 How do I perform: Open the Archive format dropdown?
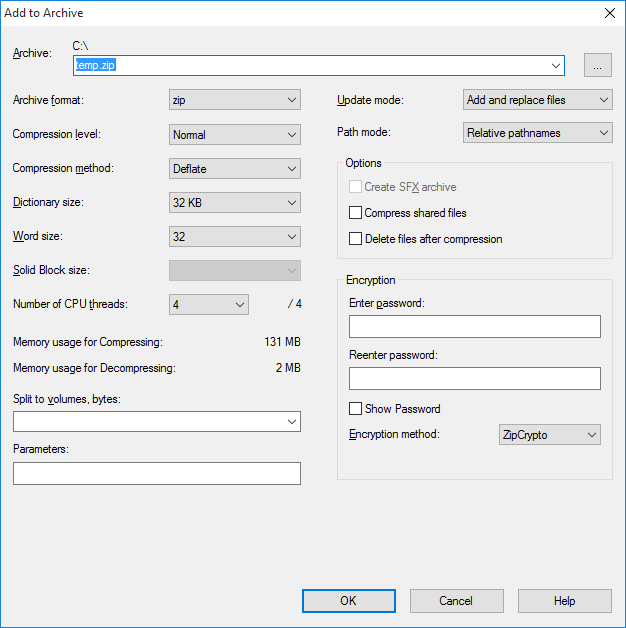235,100
